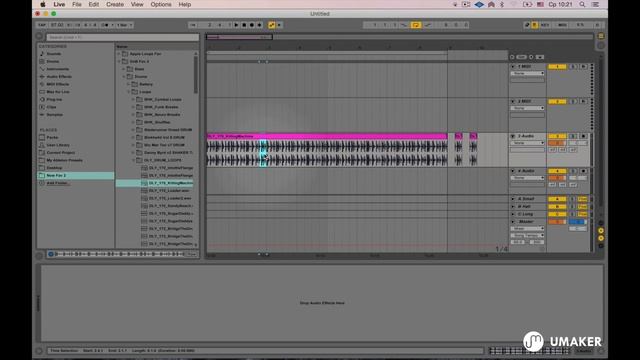Open Current Project under Places
Viewport: 640px width, 360px height.
[60, 153]
